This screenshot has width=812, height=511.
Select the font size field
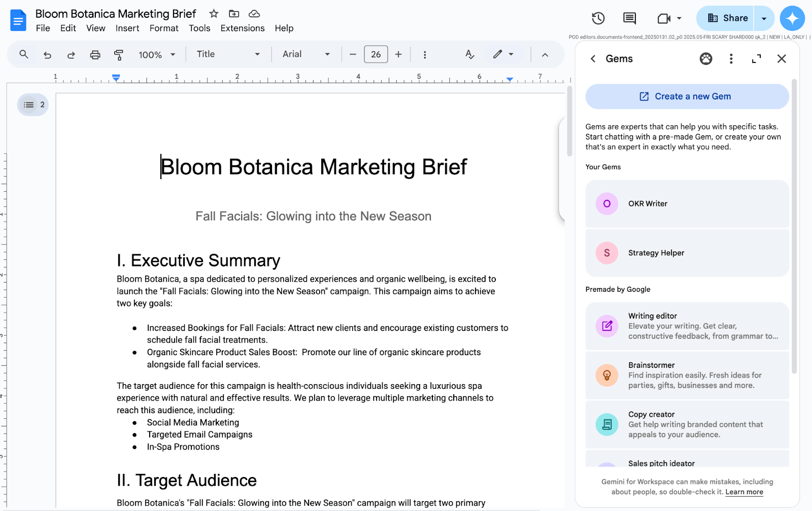coord(376,54)
